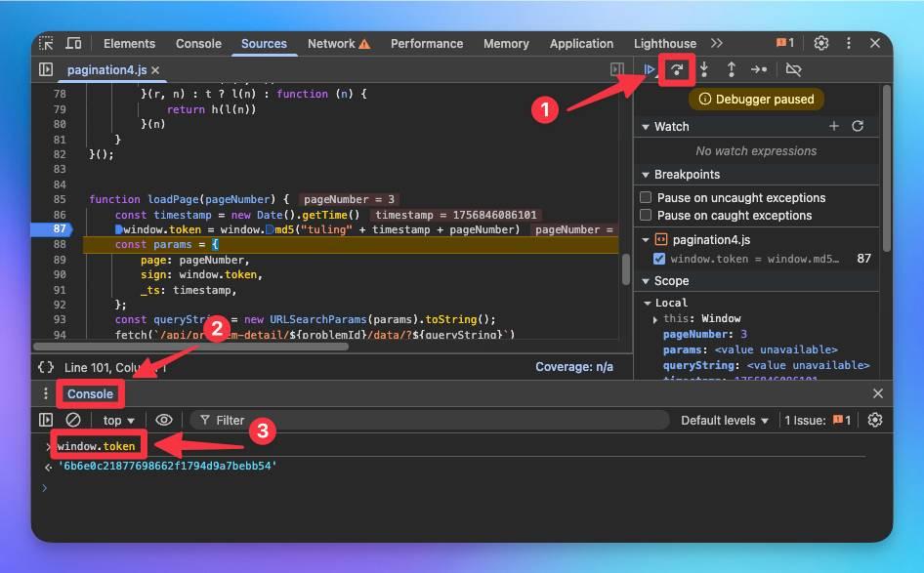Screen dimensions: 924x573
Task: Select the drawer Console tab
Action: point(90,394)
